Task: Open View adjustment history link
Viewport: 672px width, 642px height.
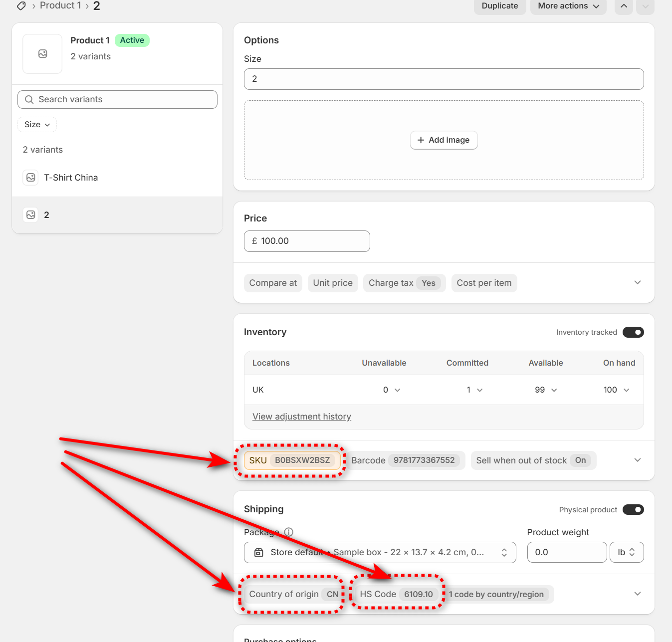Action: (301, 417)
